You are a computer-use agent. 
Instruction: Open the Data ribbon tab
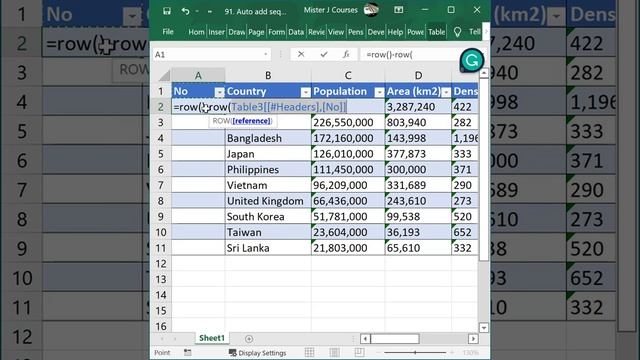coord(296,32)
